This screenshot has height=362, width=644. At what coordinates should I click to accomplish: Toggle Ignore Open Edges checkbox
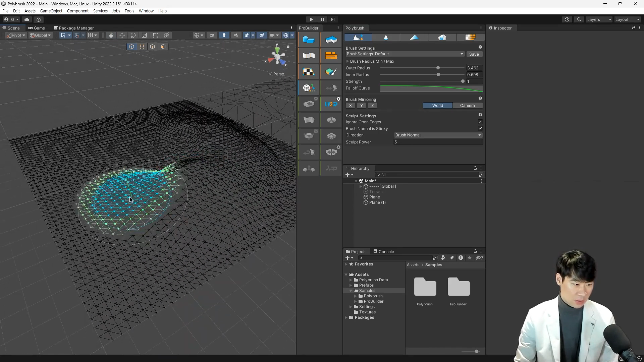click(x=480, y=122)
